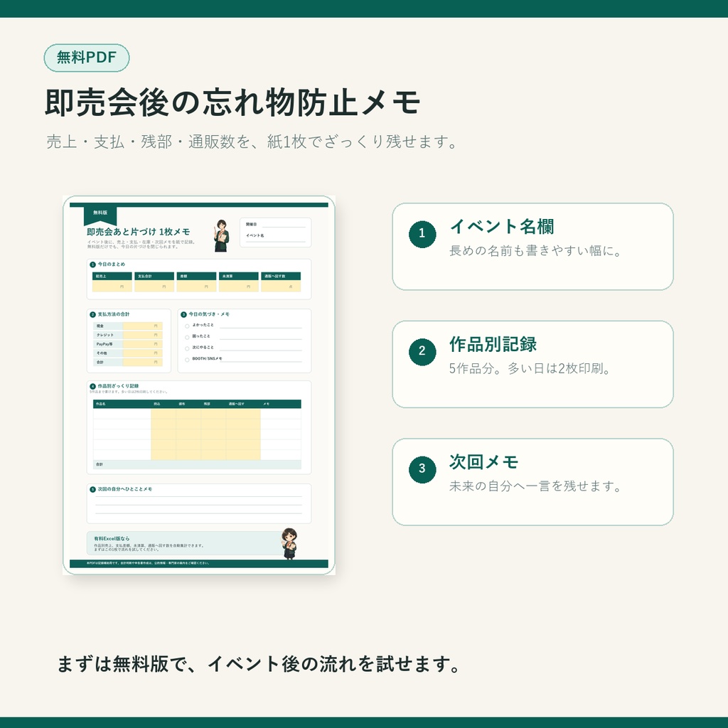
Task: Click the その他 row in payment table
Action: point(128,353)
